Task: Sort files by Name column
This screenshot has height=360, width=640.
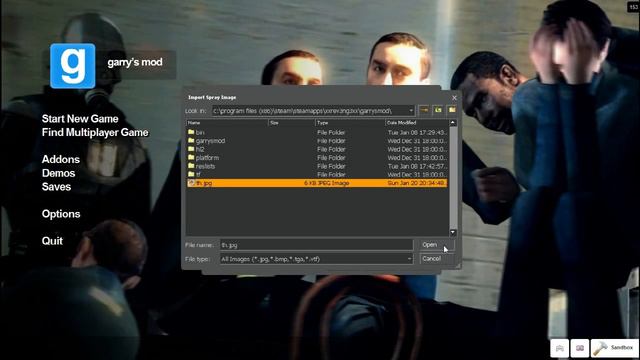Action: click(227, 122)
